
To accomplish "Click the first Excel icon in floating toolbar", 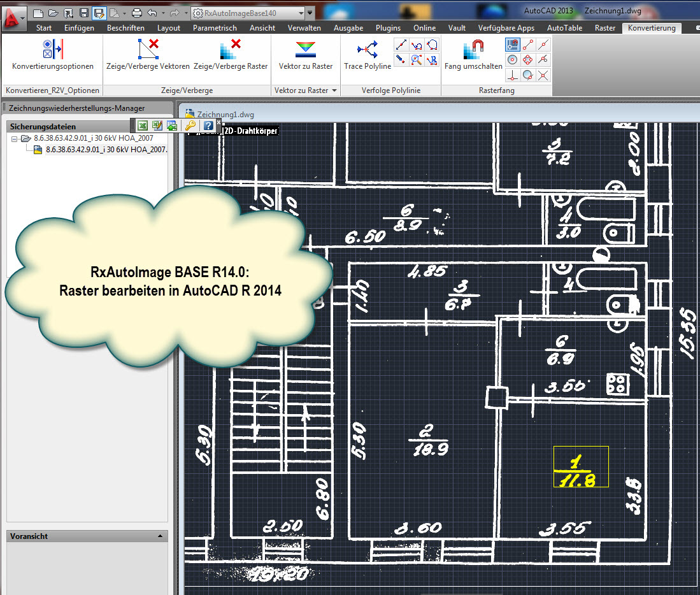I will click(x=143, y=125).
